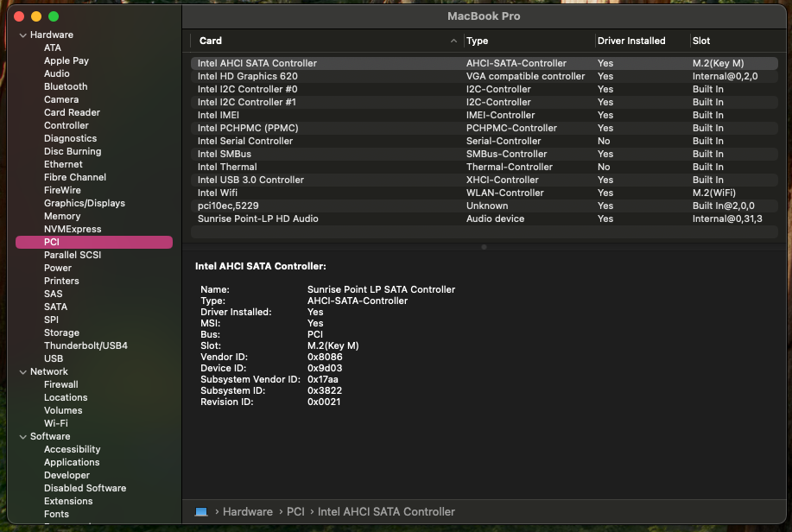Select Sunrise Point-LP HD Audio row
Viewport: 792px width, 532px height.
click(x=484, y=218)
